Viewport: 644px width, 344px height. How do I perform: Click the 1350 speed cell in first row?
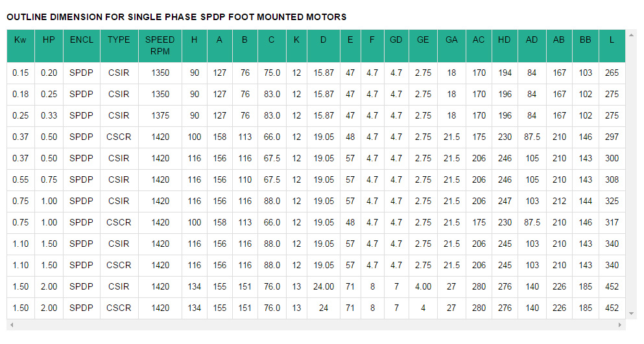[160, 73]
